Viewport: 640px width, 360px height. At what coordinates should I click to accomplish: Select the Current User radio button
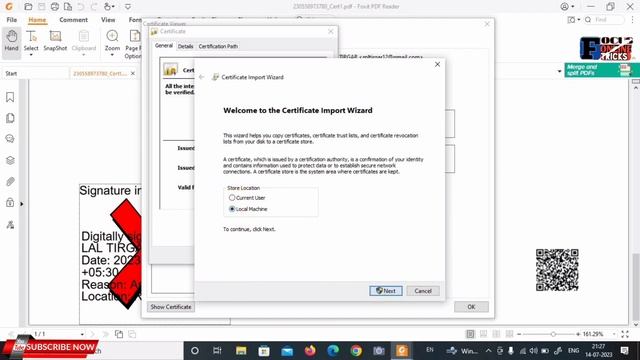tap(232, 198)
